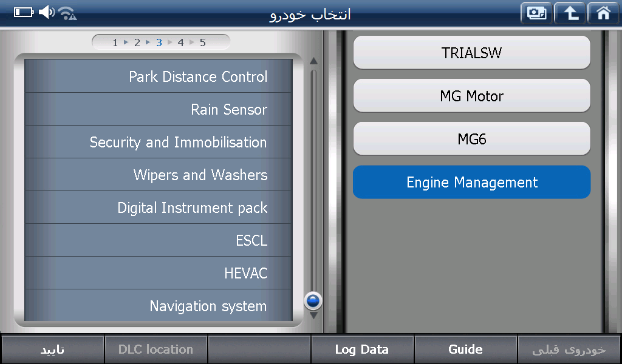This screenshot has height=364, width=622.
Task: Click the scroll-up arrow of the list
Action: click(x=313, y=61)
